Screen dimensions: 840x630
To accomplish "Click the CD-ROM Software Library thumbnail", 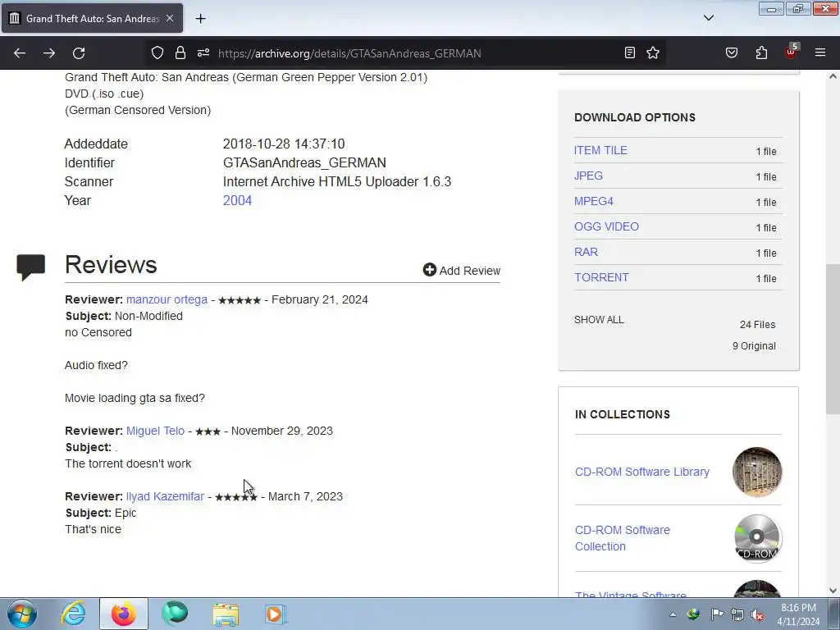I will pos(757,472).
